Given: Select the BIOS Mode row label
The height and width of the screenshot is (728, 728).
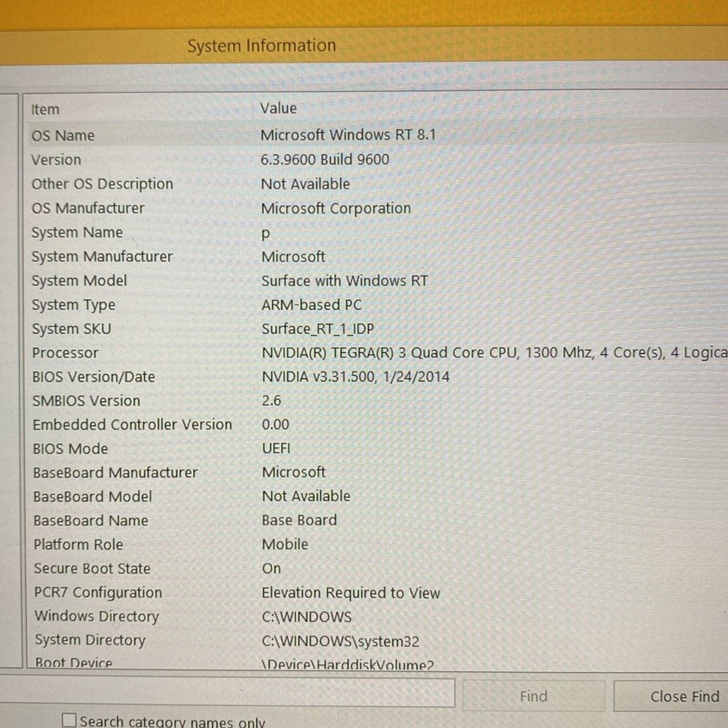Looking at the screenshot, I should click(x=71, y=448).
